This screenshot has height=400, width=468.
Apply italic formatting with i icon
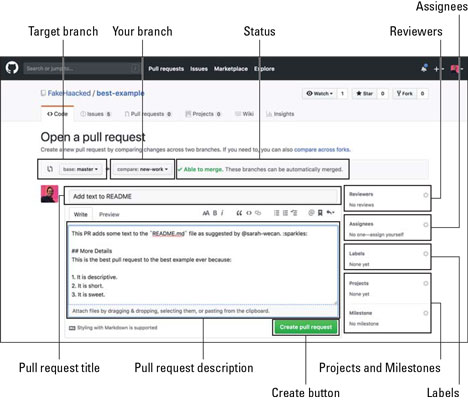pos(222,213)
